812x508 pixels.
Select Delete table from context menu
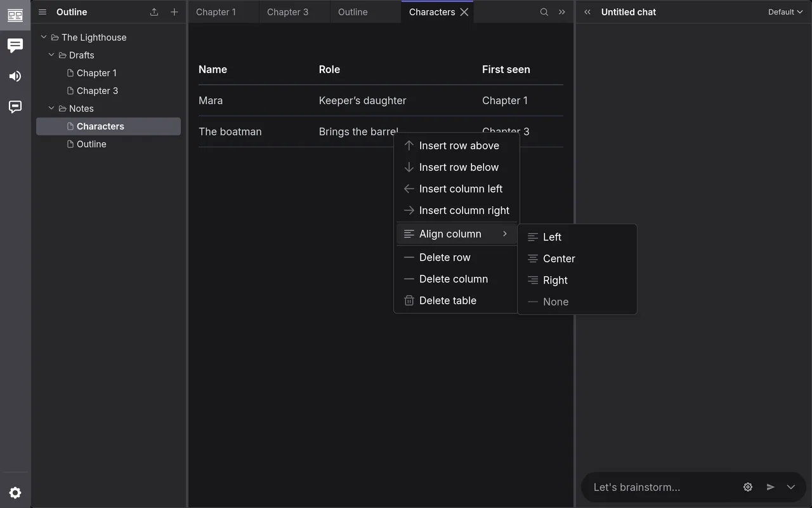[457, 300]
